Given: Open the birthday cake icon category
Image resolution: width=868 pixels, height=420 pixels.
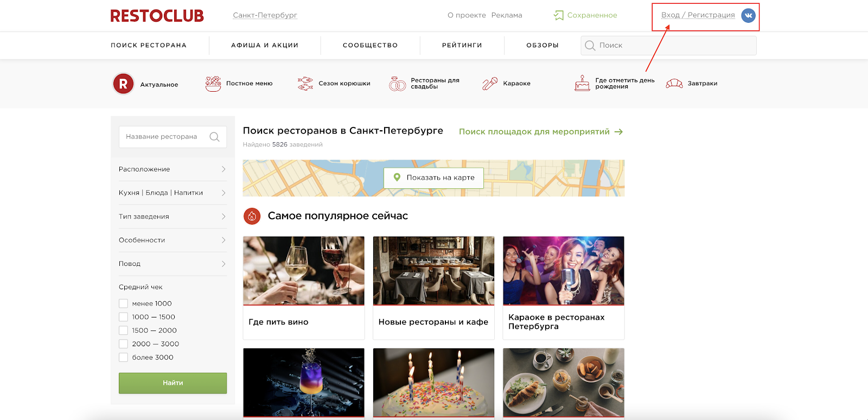Looking at the screenshot, I should pyautogui.click(x=582, y=83).
